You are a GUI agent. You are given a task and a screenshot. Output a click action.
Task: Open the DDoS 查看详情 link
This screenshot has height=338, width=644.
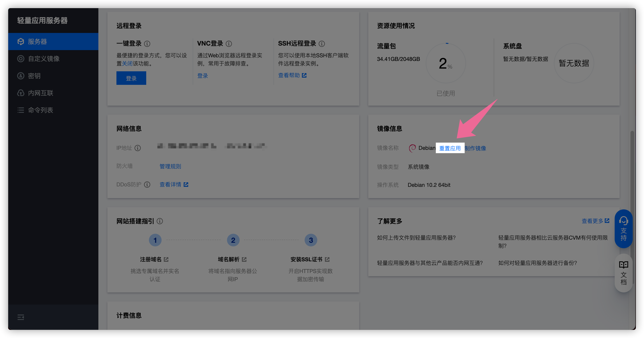tap(170, 185)
